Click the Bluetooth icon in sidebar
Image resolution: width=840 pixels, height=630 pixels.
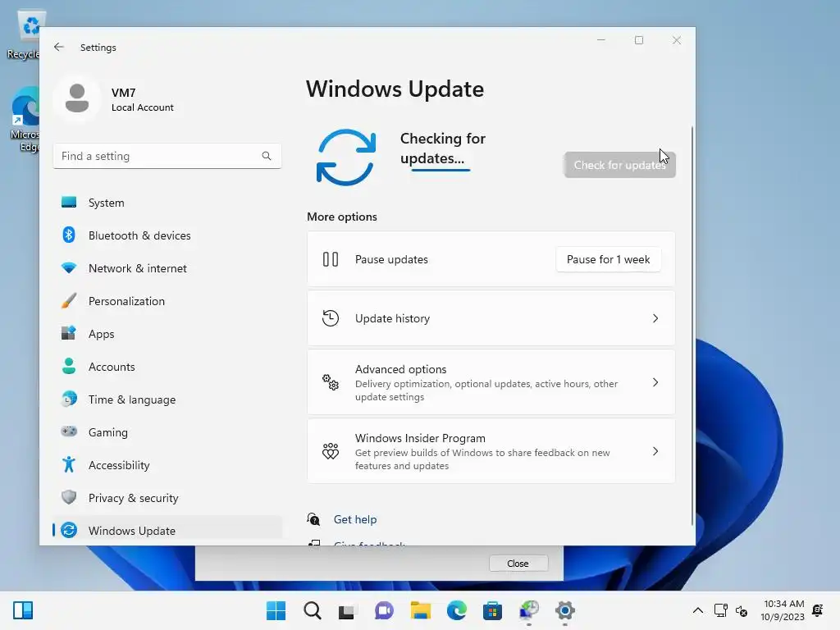[69, 235]
